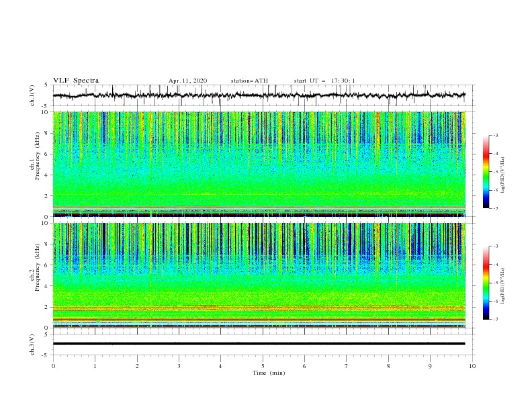Click the "1" tick on the time axis

tap(95, 366)
